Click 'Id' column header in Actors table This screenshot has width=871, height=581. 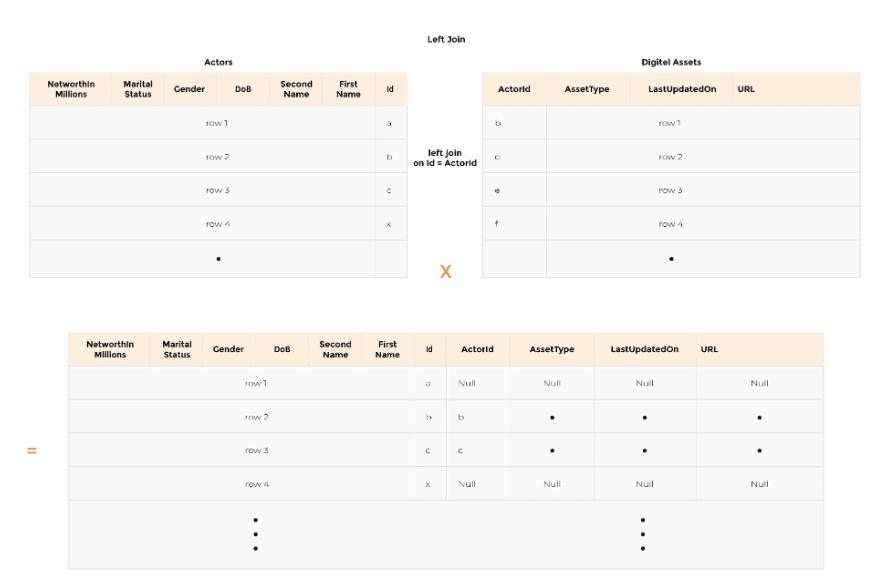[x=390, y=89]
